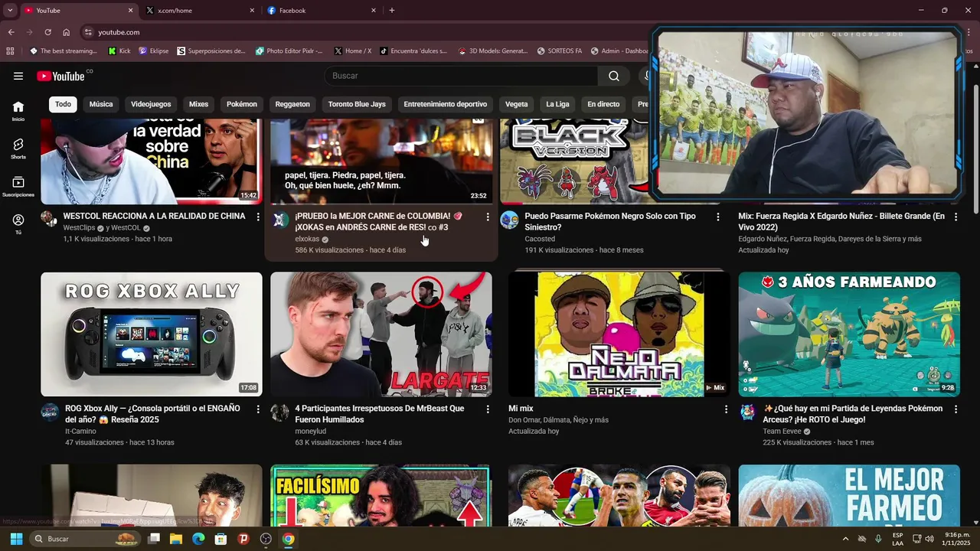This screenshot has width=980, height=551.
Task: Open Puedo Pasarme Pokémon Negro video title
Action: (x=610, y=222)
